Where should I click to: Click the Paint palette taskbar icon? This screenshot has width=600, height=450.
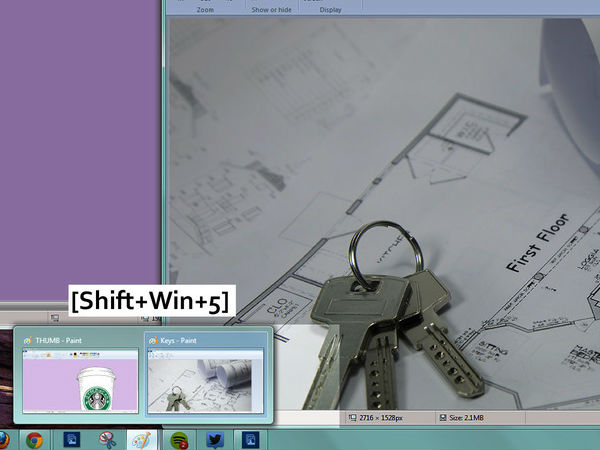click(x=141, y=439)
